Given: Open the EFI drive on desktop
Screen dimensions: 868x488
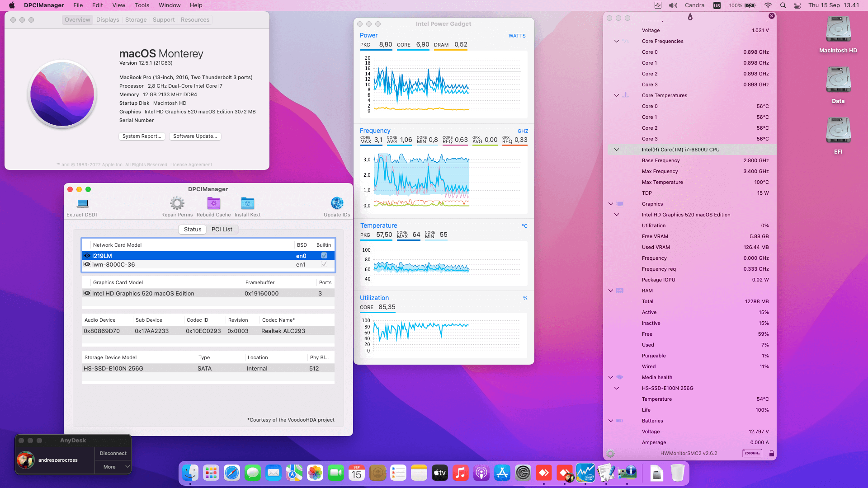Looking at the screenshot, I should tap(838, 136).
